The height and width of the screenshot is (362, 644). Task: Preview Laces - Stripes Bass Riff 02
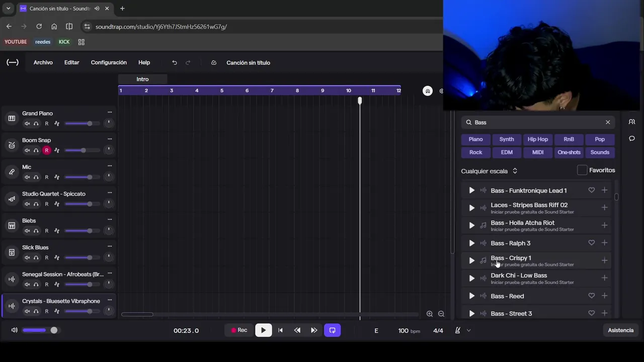(x=471, y=208)
